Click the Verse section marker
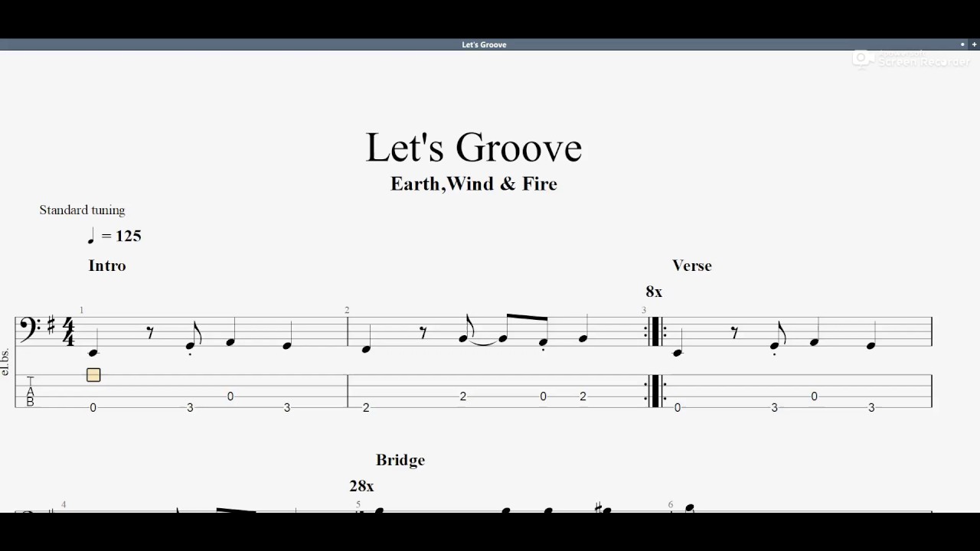Image resolution: width=980 pixels, height=551 pixels. coord(692,266)
